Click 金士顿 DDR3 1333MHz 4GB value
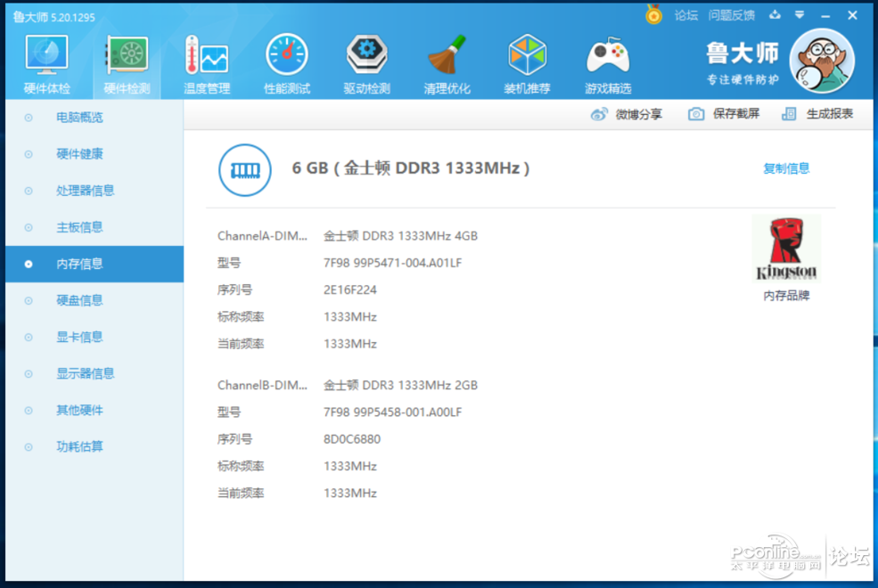 (400, 236)
